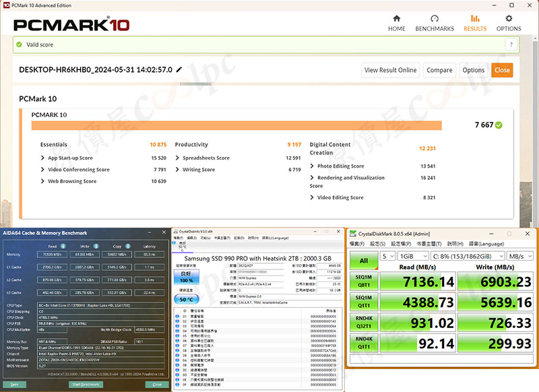Run the SEQ1M Q1T1 test

(364, 302)
